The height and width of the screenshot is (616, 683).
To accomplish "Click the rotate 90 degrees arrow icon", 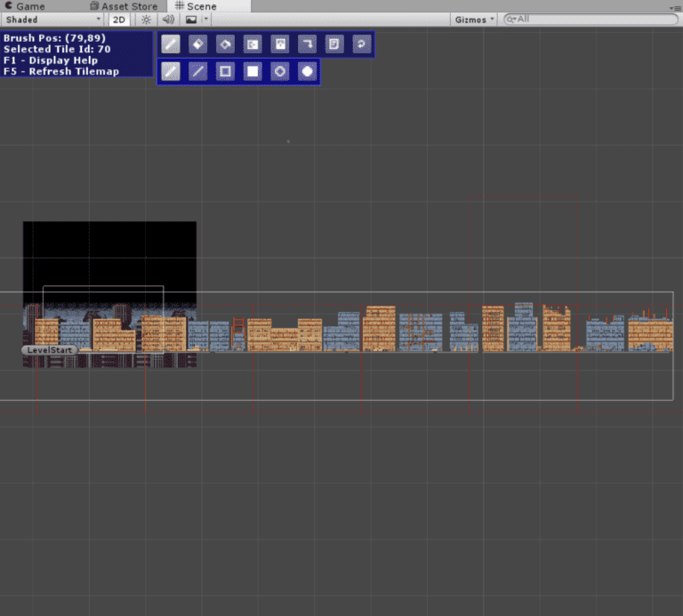I will (307, 44).
